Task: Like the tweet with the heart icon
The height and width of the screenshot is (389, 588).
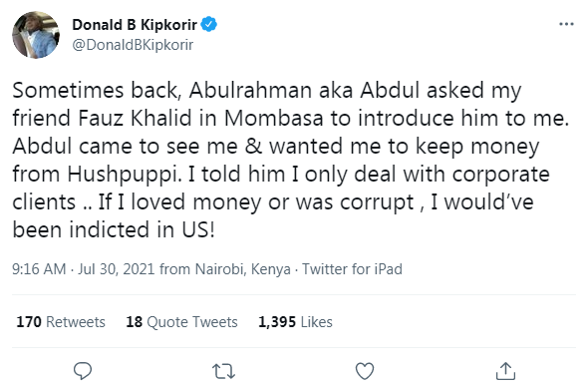Action: (x=365, y=371)
